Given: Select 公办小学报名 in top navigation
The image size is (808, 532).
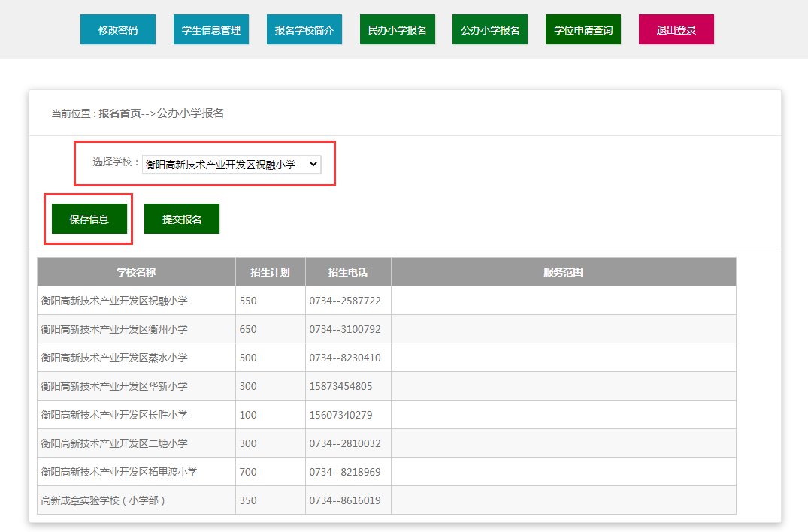Looking at the screenshot, I should coord(490,30).
